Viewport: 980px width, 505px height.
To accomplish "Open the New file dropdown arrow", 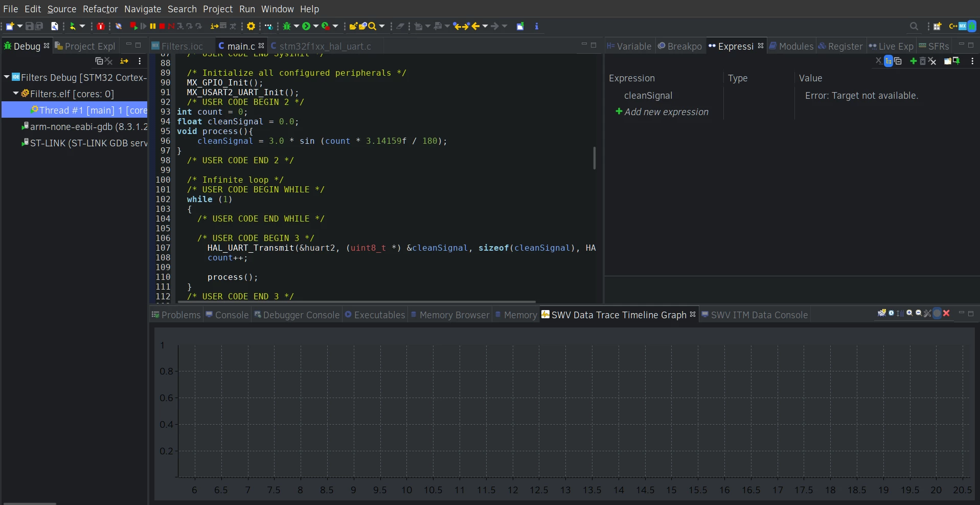I will point(20,26).
